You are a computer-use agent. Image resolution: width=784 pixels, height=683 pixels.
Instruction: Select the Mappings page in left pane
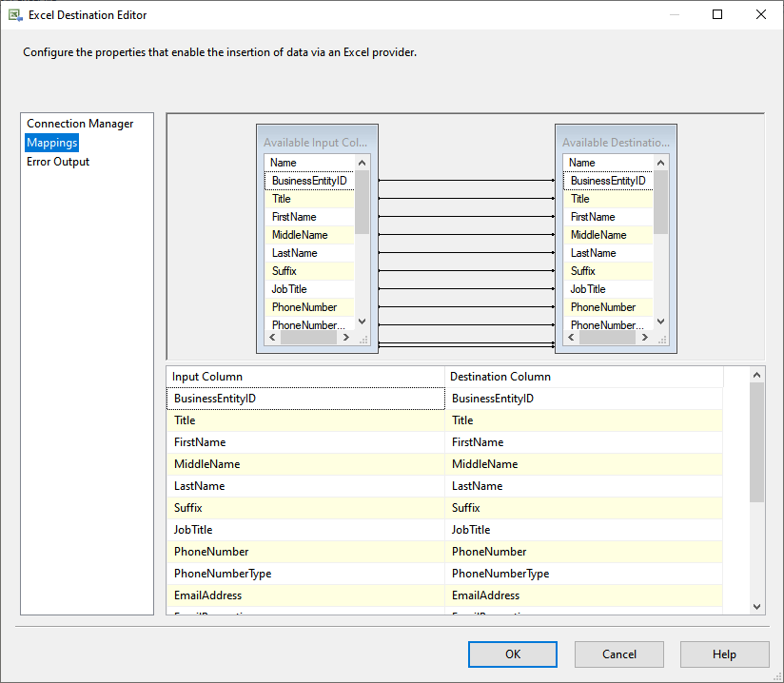click(x=52, y=143)
